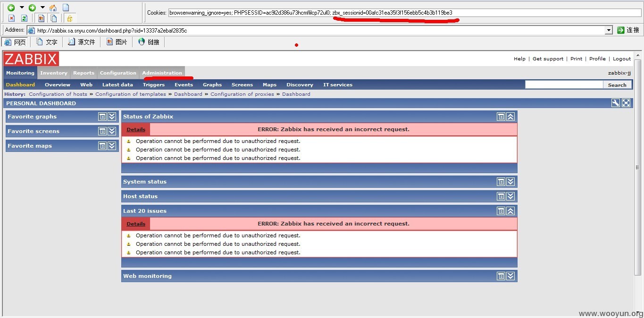Open Details in Last 20 issues error
This screenshot has width=644, height=318.
click(x=136, y=224)
